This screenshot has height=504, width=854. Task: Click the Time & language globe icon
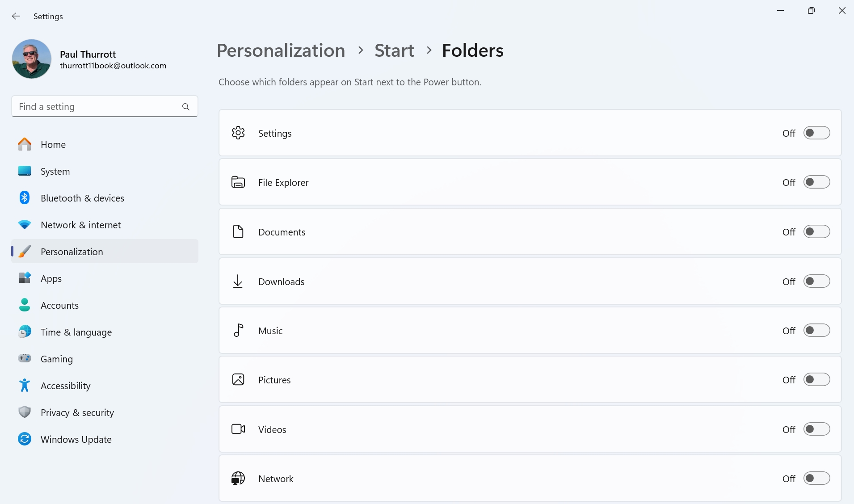(25, 332)
